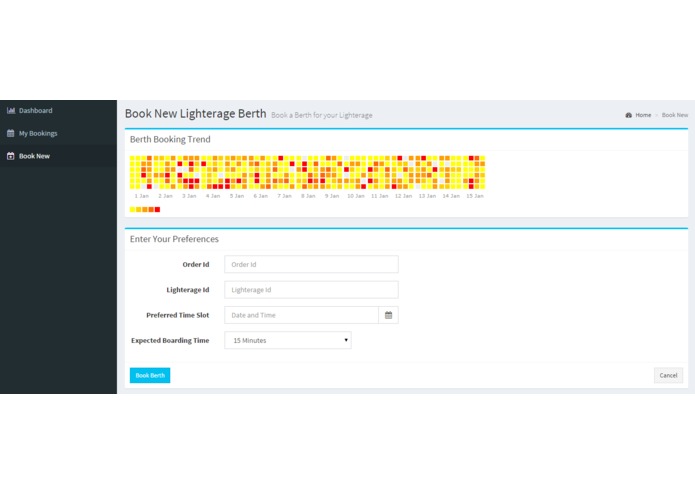Click the Book New Lighterage Berth title
The height and width of the screenshot is (494, 695).
click(x=195, y=113)
